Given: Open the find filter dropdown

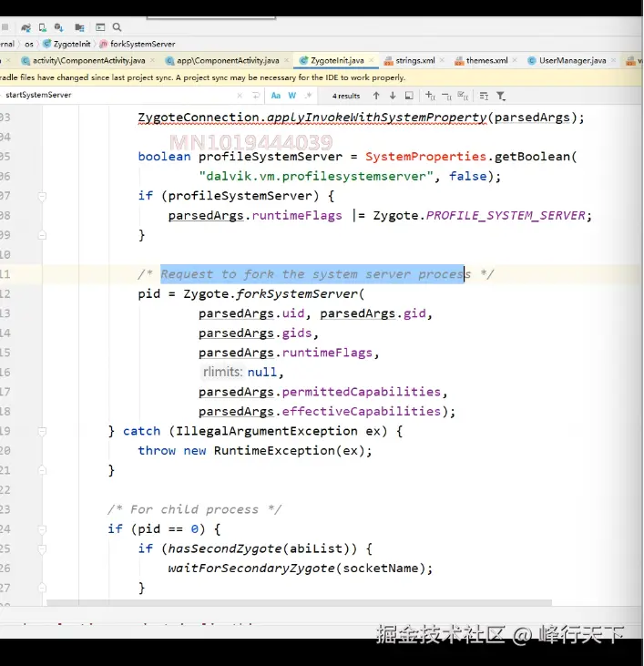Looking at the screenshot, I should pos(501,96).
